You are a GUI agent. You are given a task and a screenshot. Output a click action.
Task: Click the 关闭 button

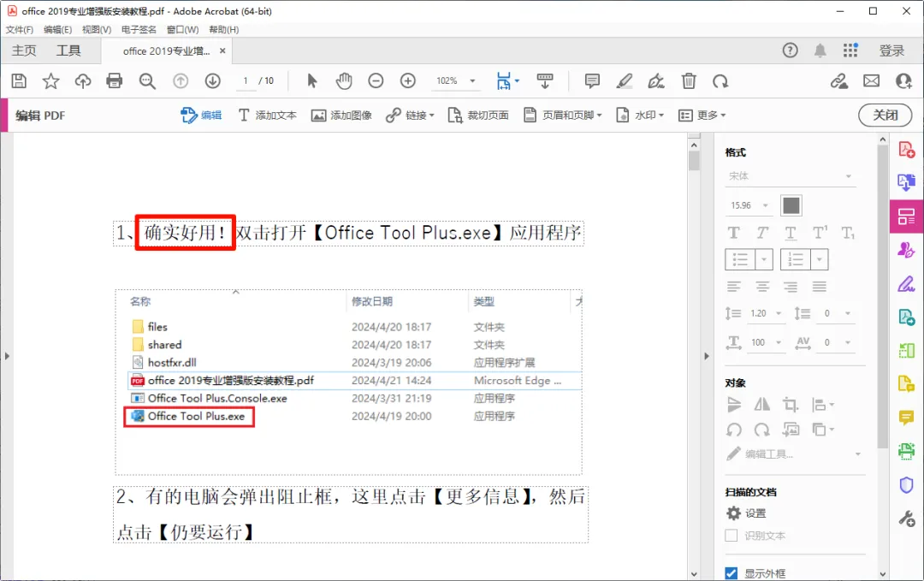tap(885, 115)
